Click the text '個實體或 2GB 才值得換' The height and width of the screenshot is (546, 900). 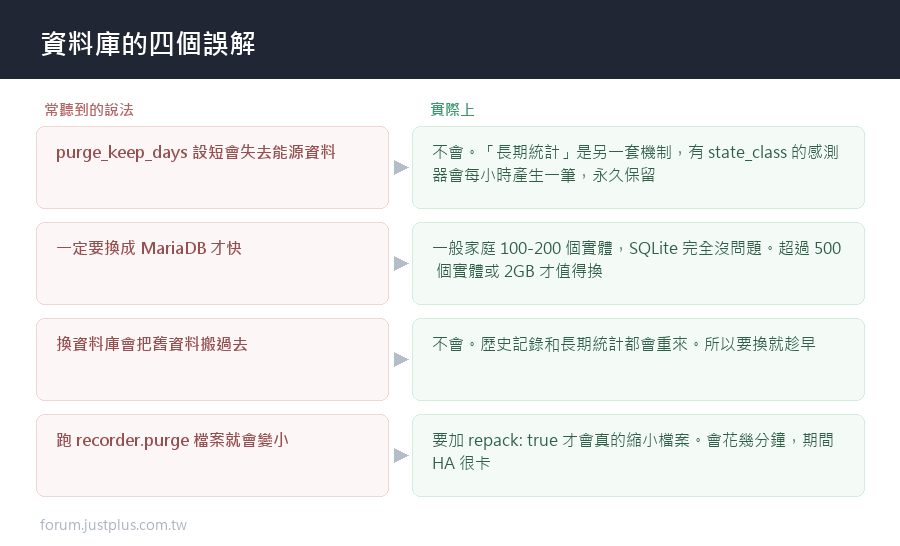coord(519,271)
